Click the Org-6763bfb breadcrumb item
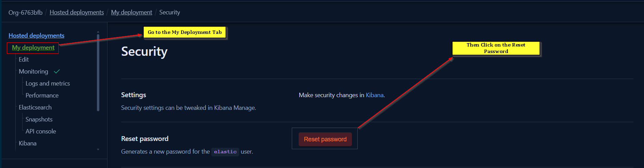This screenshot has height=168, width=644. pyautogui.click(x=26, y=13)
